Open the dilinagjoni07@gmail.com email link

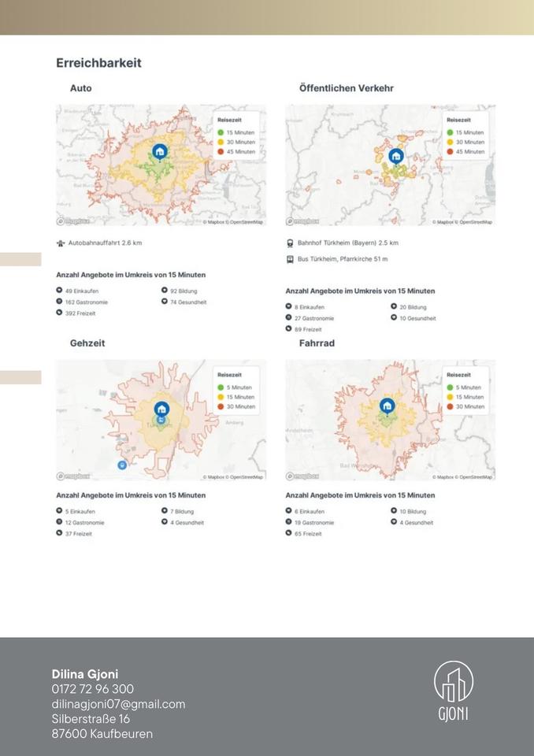point(118,704)
